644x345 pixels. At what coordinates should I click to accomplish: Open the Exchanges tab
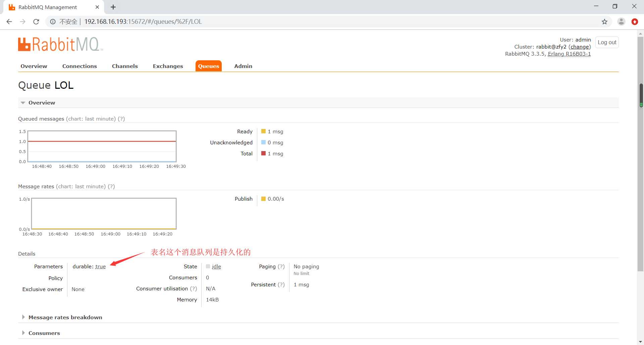(168, 66)
